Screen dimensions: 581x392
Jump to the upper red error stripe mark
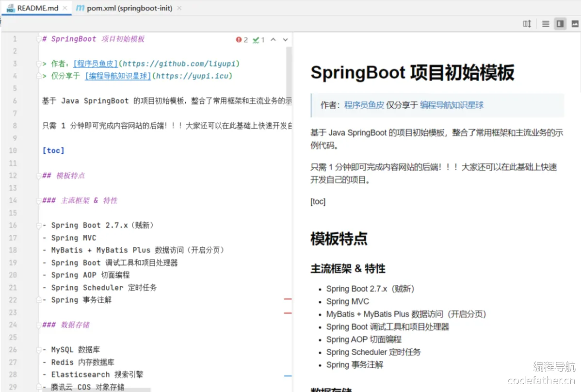(x=288, y=299)
